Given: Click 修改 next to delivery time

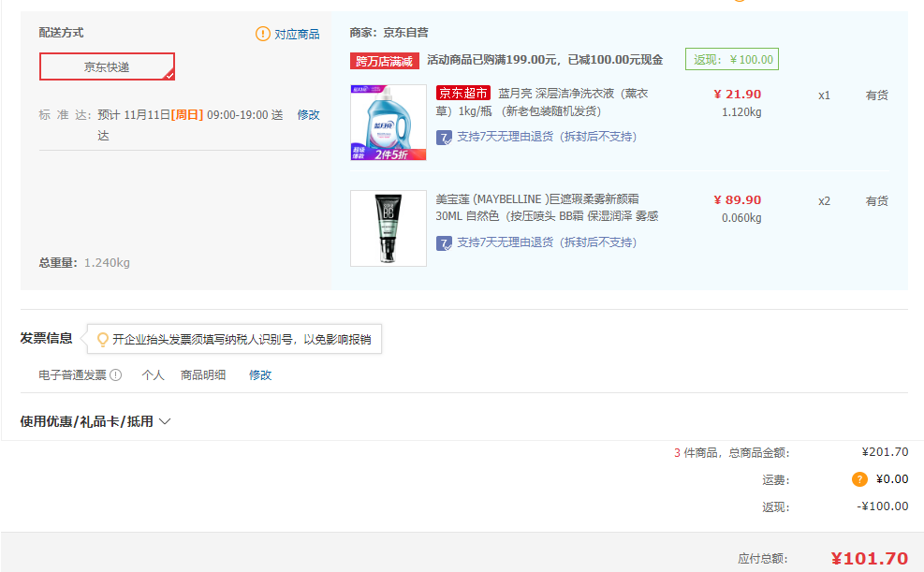Looking at the screenshot, I should (308, 115).
